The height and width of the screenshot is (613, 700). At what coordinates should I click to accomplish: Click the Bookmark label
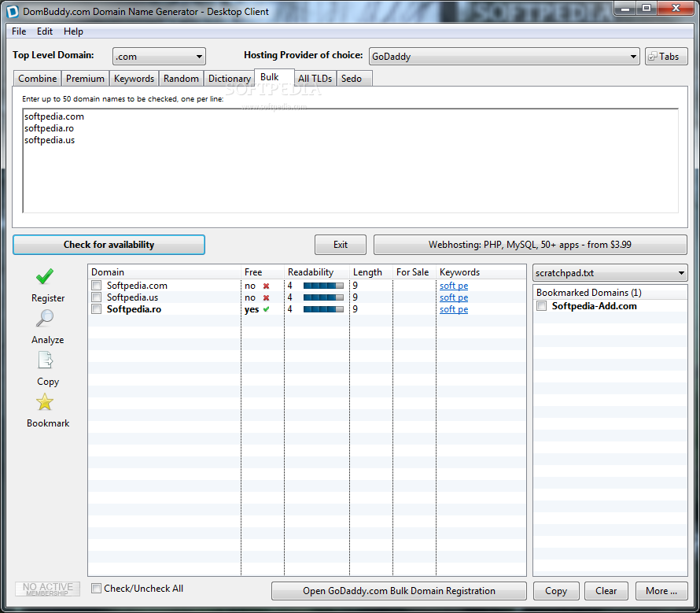click(x=48, y=423)
